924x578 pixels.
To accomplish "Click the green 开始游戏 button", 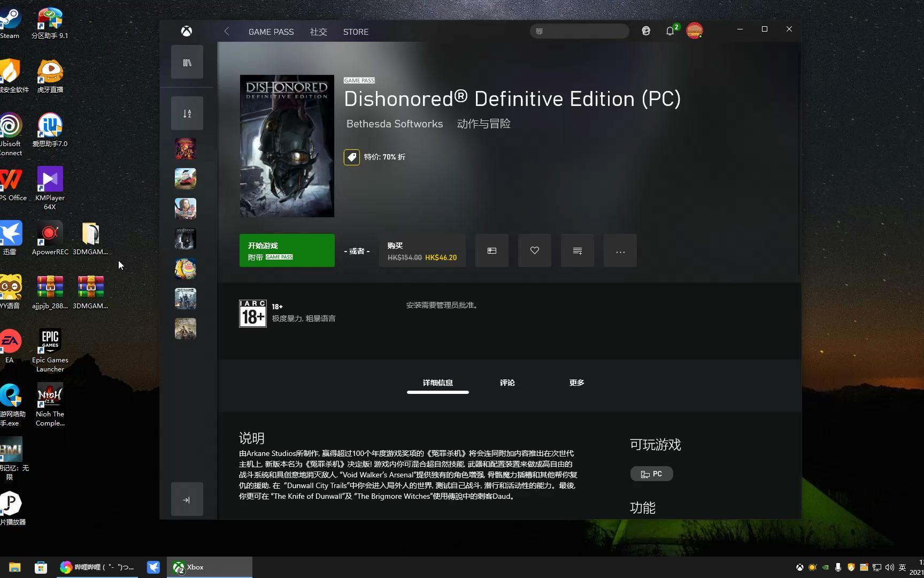I will click(287, 250).
